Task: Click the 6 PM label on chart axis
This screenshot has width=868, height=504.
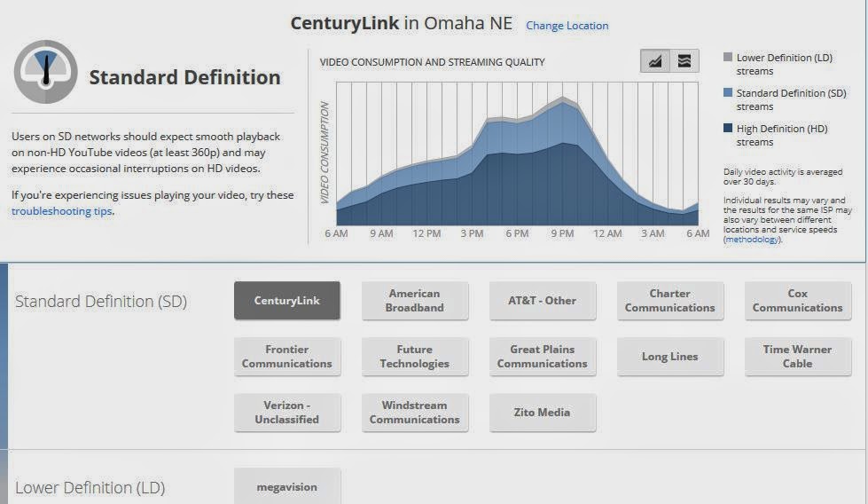Action: pos(517,233)
